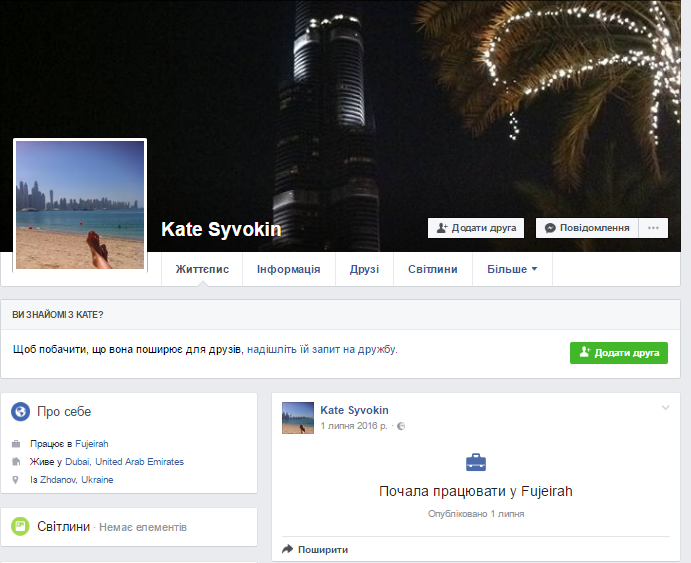Open the three-dots more actions button
This screenshot has width=691, height=563.
coord(653,228)
